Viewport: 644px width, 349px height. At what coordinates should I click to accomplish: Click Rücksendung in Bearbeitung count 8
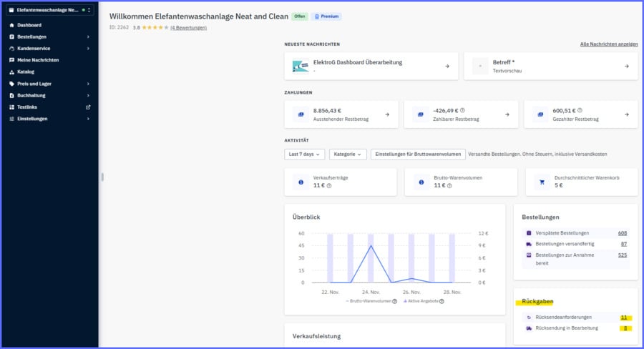(625, 328)
